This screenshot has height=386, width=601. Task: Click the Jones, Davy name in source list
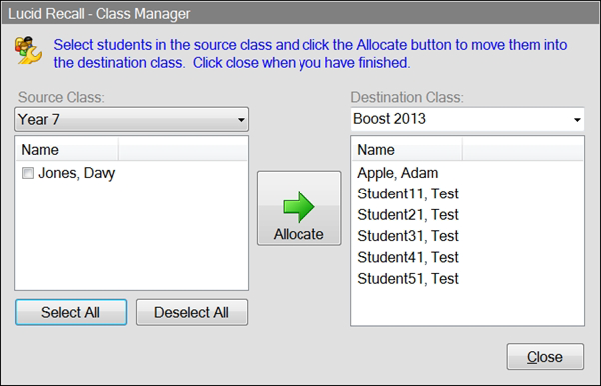click(76, 173)
